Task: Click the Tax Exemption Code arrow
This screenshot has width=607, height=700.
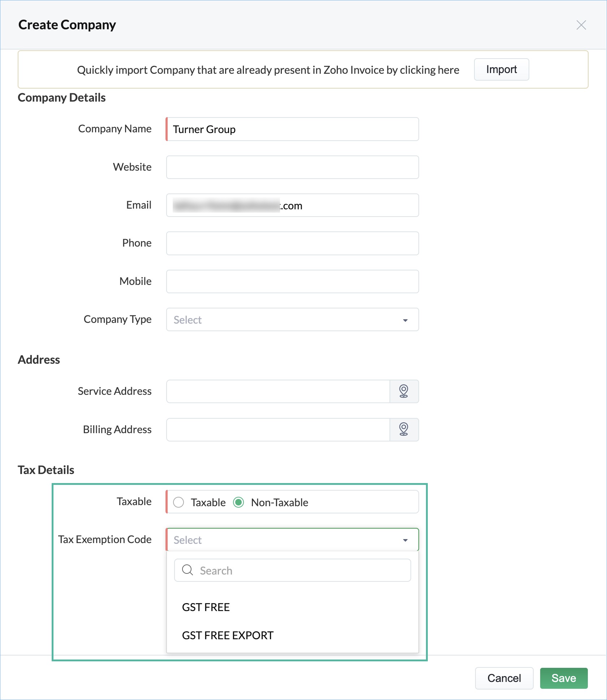Action: [405, 540]
